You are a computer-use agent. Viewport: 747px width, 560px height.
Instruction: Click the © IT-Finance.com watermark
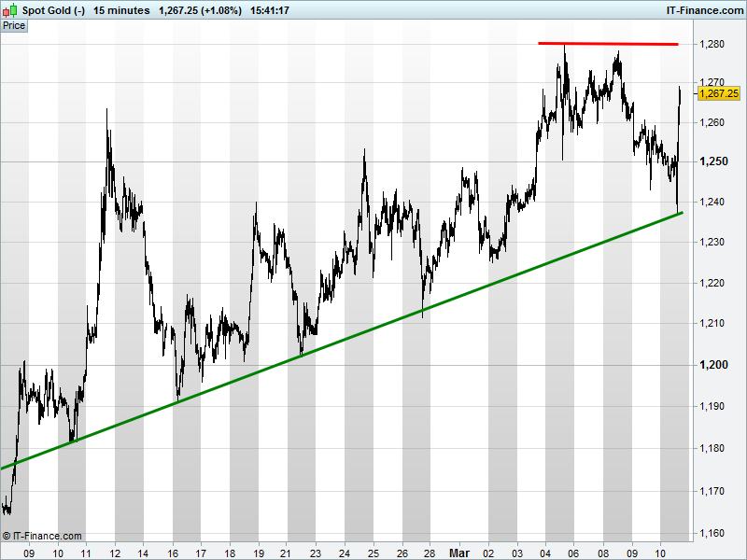(x=42, y=536)
